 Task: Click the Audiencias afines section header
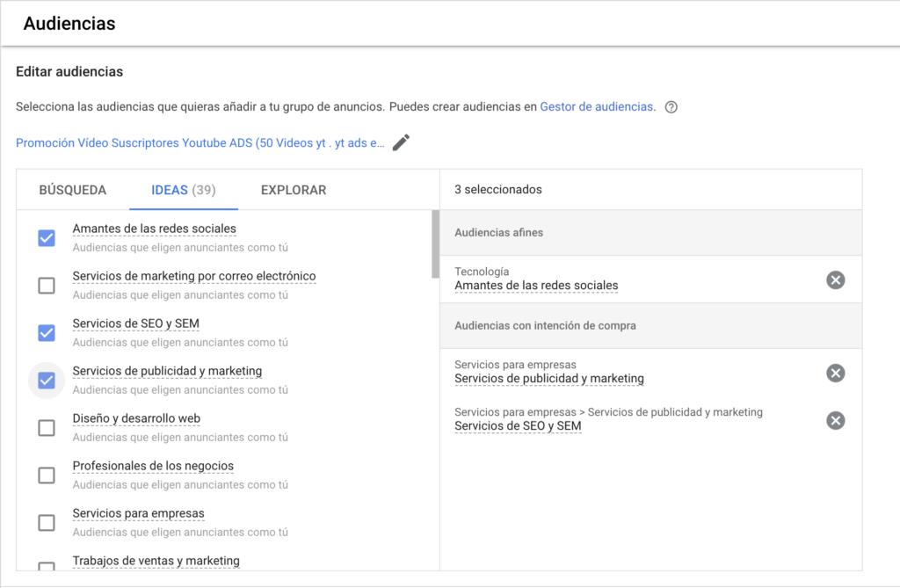pyautogui.click(x=651, y=233)
